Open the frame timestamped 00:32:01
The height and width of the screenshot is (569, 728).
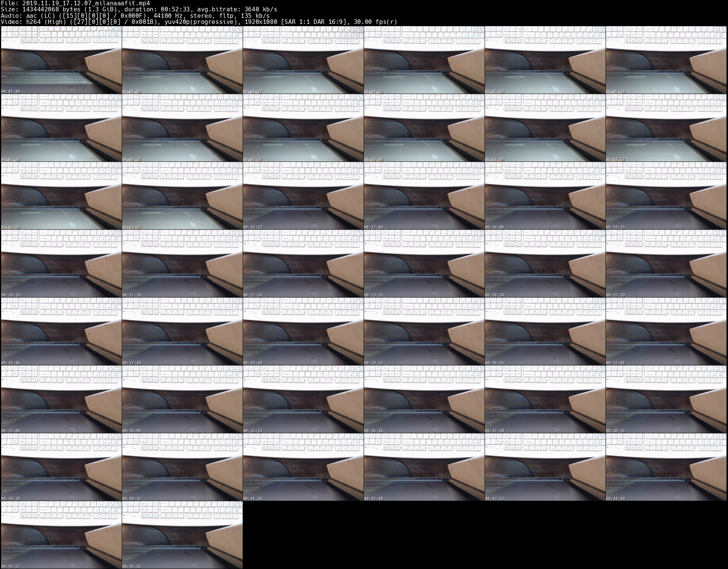click(666, 331)
